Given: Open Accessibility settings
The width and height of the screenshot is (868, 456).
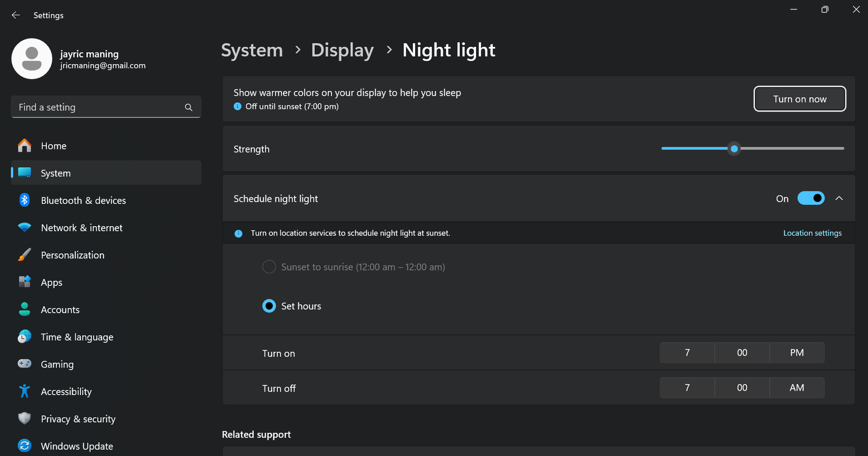Looking at the screenshot, I should (66, 391).
